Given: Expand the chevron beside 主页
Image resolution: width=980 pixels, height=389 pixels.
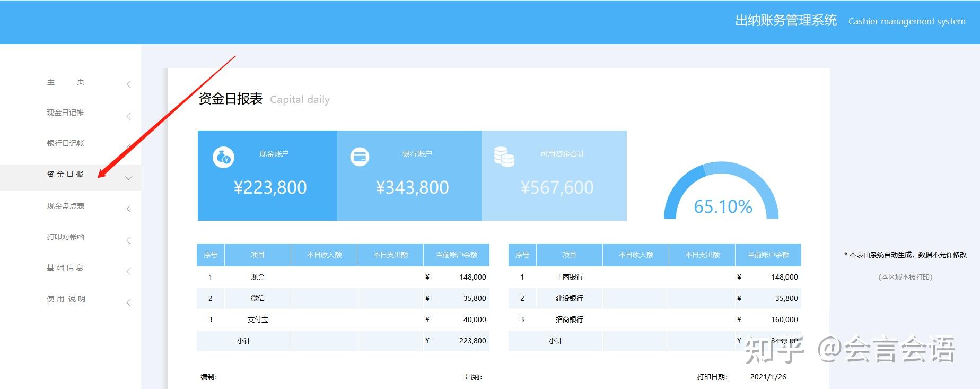Looking at the screenshot, I should point(129,84).
